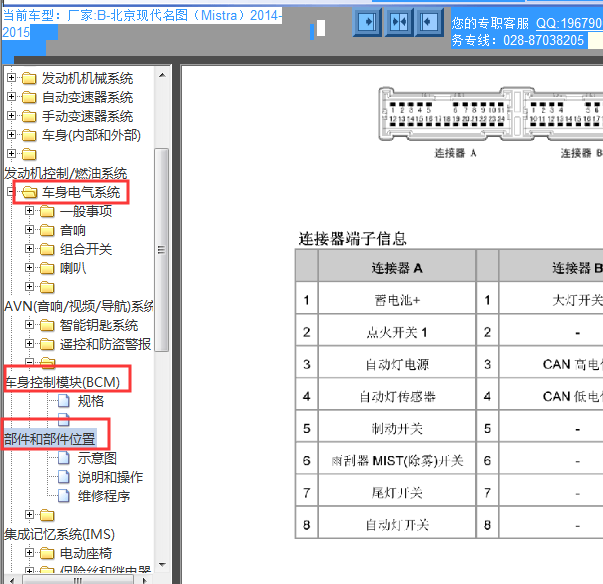This screenshot has width=603, height=584.
Task: Click the 自动灯传感器 table cell
Action: 397,396
